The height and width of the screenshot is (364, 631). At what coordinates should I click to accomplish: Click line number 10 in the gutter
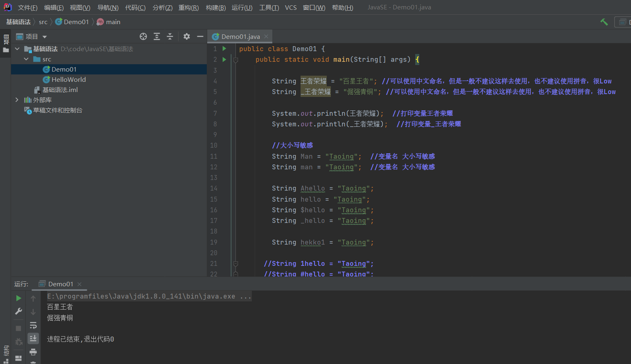(214, 145)
